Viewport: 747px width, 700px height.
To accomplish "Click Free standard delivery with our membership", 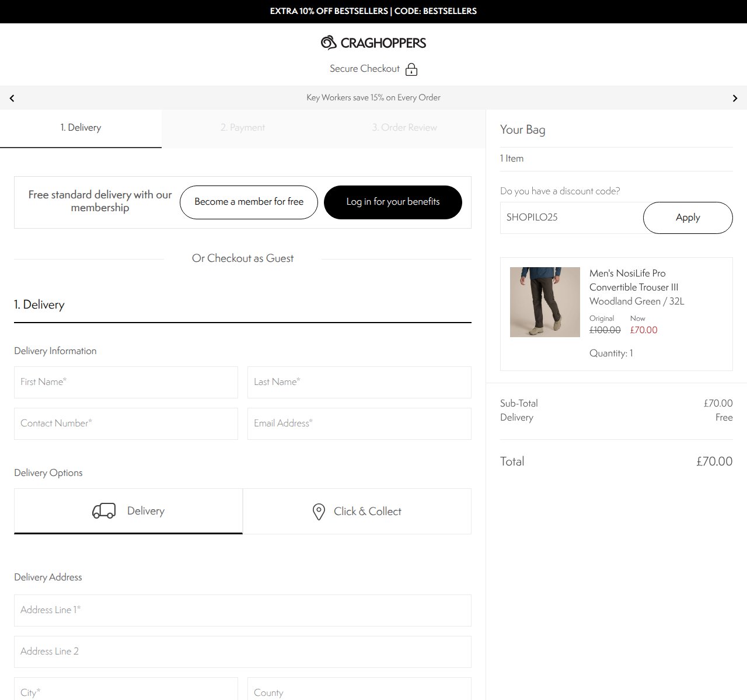I will [x=100, y=201].
